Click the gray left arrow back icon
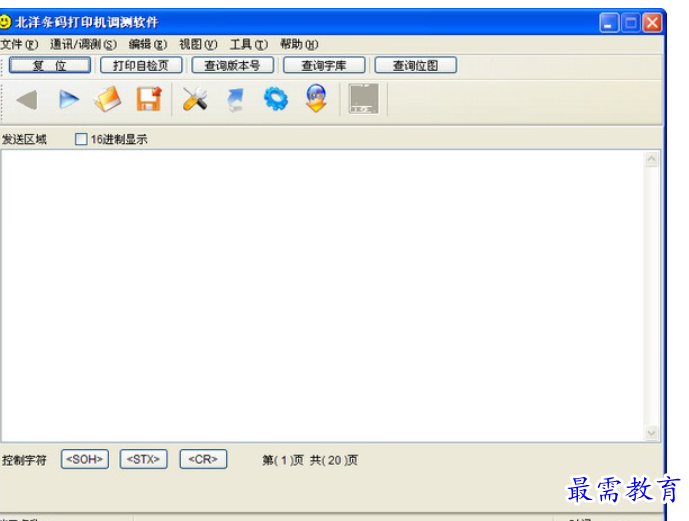 click(27, 99)
